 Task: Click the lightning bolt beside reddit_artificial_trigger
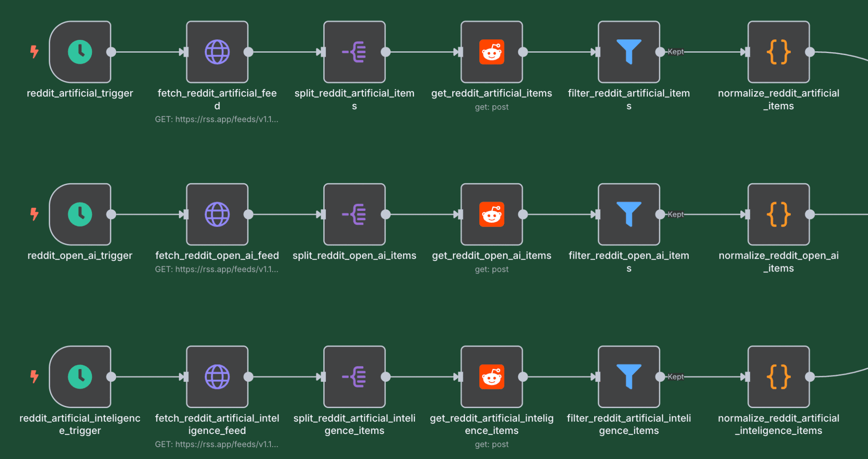click(x=34, y=52)
